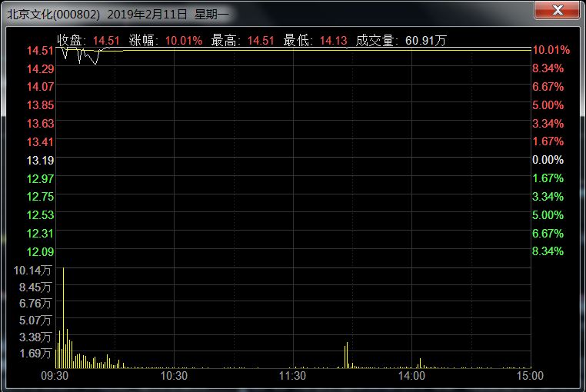The width and height of the screenshot is (586, 392).
Task: Click the tallest volume bar near opening
Action: point(63,315)
